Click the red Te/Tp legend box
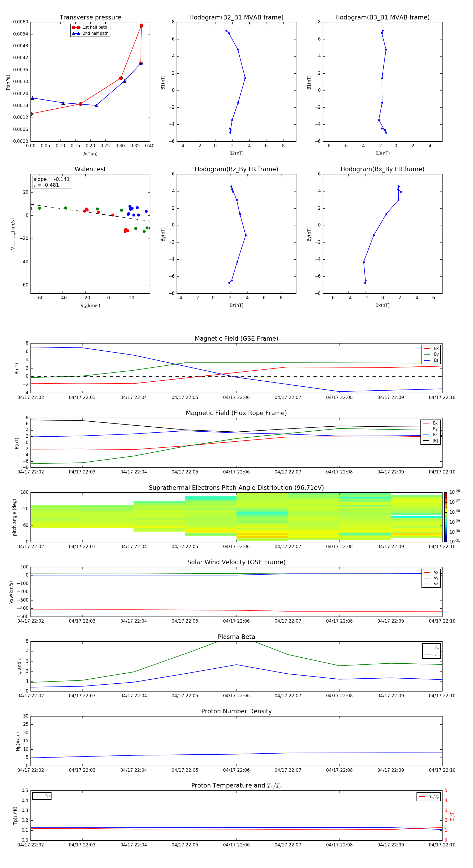This screenshot has height=868, width=473. tap(428, 796)
